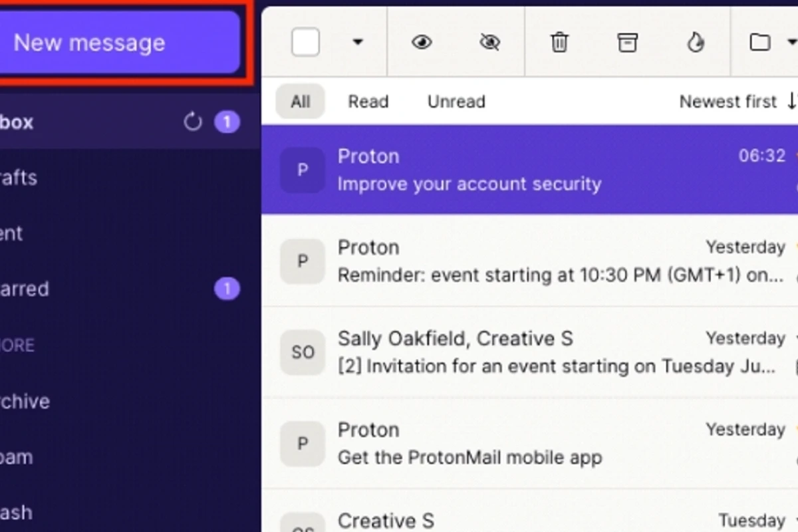
Task: Mark as spam with the flame icon
Action: [x=696, y=43]
